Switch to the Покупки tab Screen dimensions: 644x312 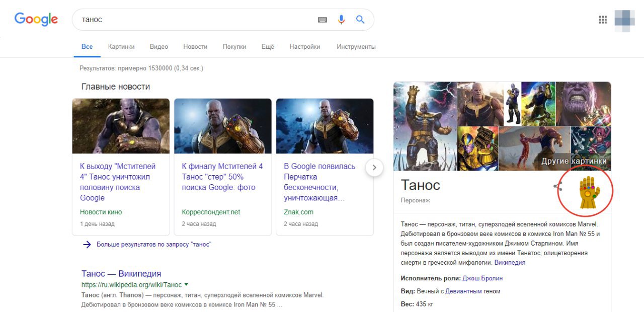[x=234, y=47]
